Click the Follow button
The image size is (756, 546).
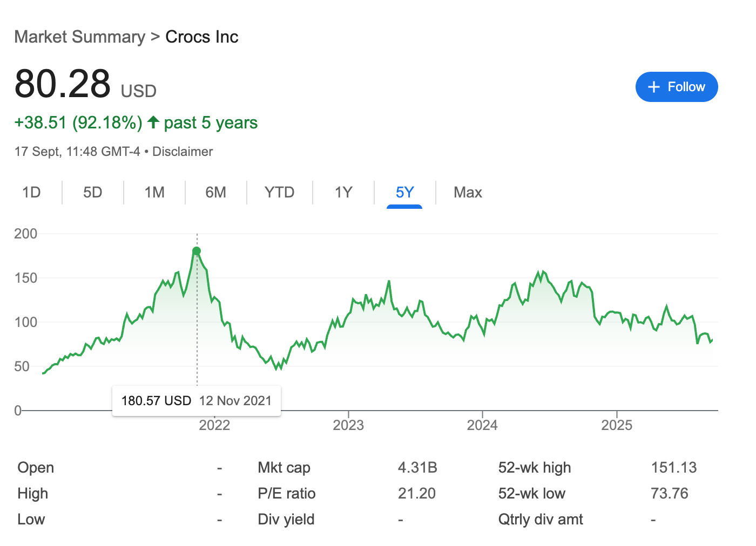[677, 87]
